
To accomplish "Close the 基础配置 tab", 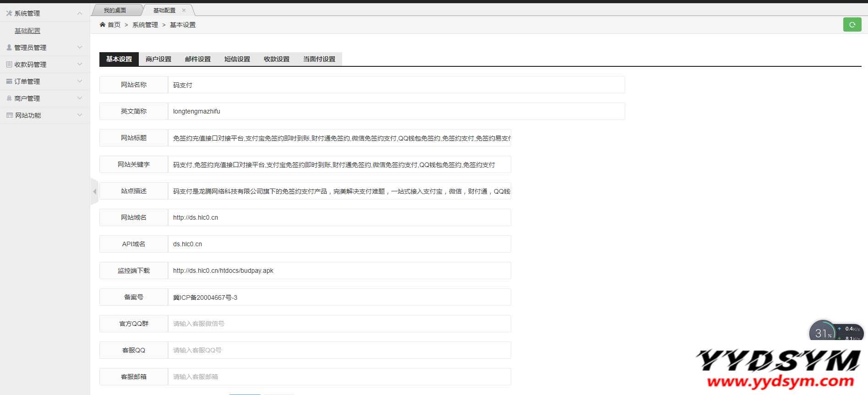I will pyautogui.click(x=184, y=10).
